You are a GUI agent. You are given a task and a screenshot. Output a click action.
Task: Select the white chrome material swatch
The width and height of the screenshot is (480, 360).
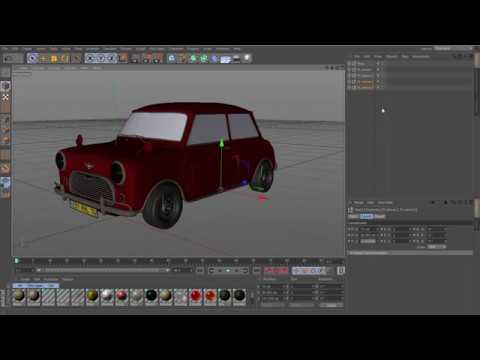pyautogui.click(x=107, y=296)
